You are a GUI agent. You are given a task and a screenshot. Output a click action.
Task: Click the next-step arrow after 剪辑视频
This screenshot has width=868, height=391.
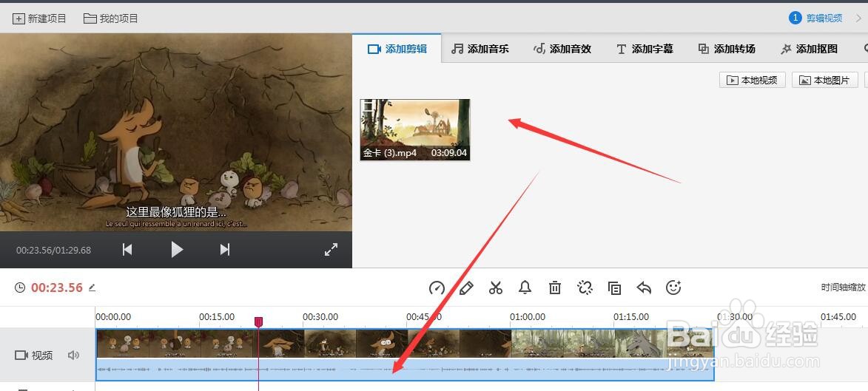858,18
